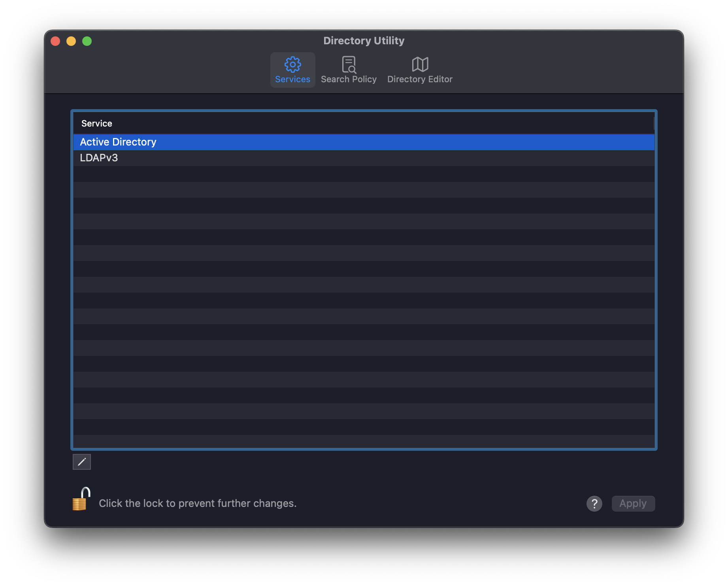Click the Service column header
The height and width of the screenshot is (586, 728).
click(x=97, y=123)
